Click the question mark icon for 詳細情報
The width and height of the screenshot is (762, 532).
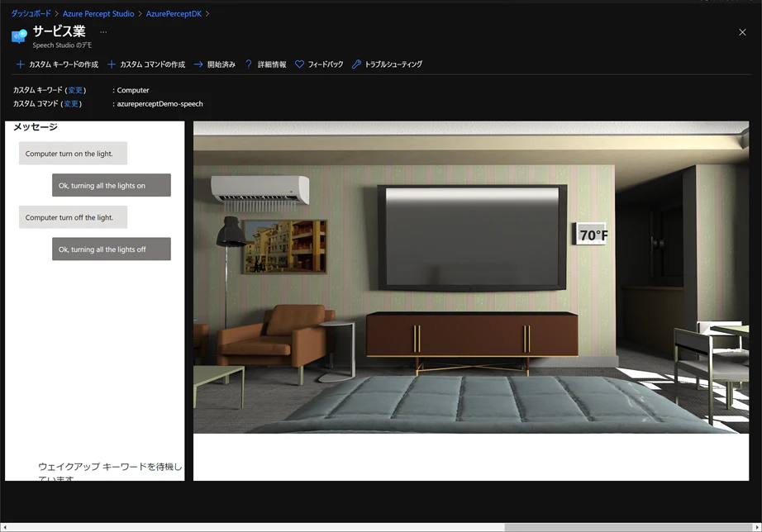point(249,64)
